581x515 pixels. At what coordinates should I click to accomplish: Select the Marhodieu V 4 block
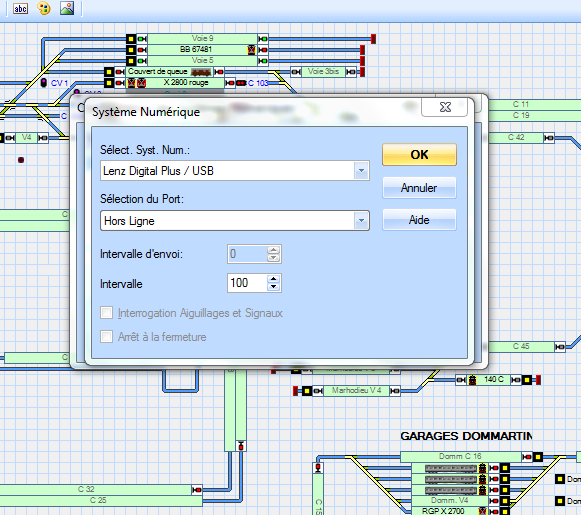356,391
